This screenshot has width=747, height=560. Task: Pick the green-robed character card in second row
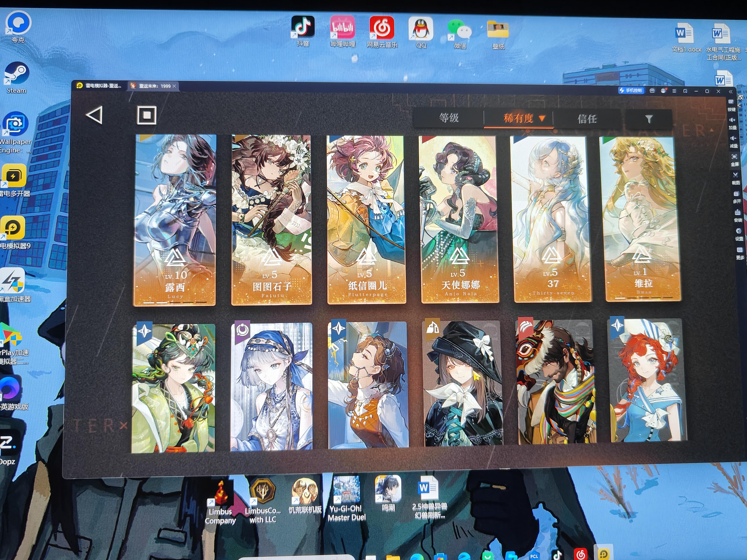click(173, 388)
